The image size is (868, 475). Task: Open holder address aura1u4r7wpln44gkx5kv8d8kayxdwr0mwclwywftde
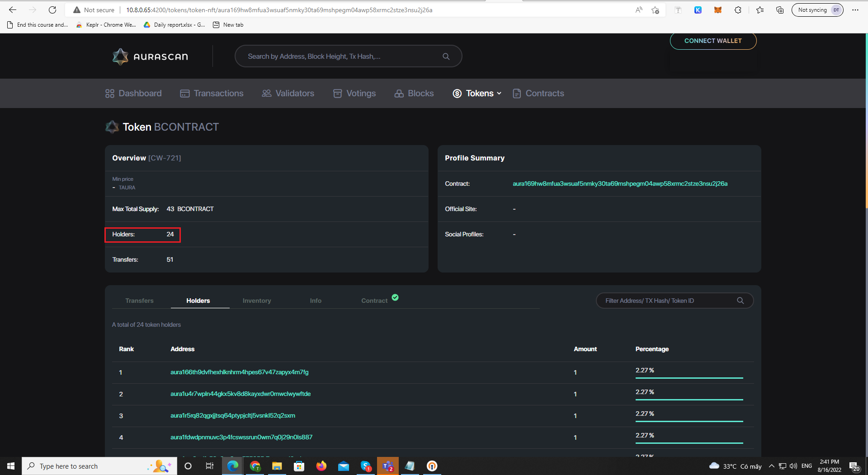pyautogui.click(x=241, y=394)
